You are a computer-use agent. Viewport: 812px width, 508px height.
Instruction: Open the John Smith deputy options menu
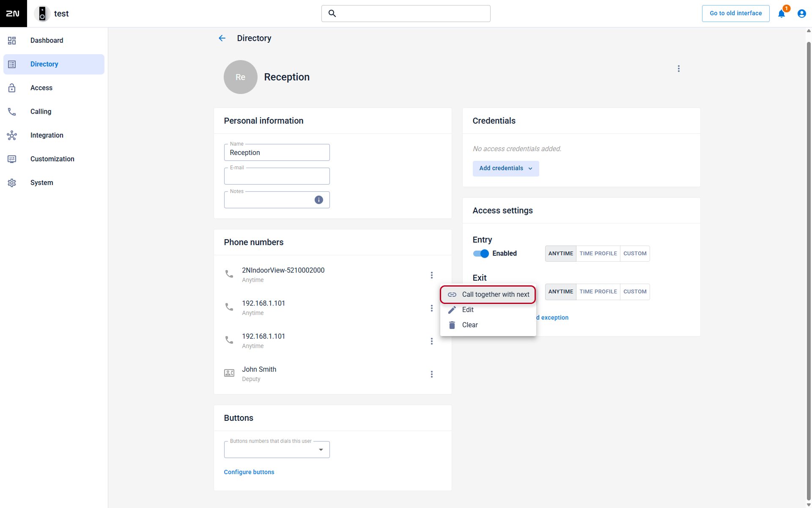431,374
